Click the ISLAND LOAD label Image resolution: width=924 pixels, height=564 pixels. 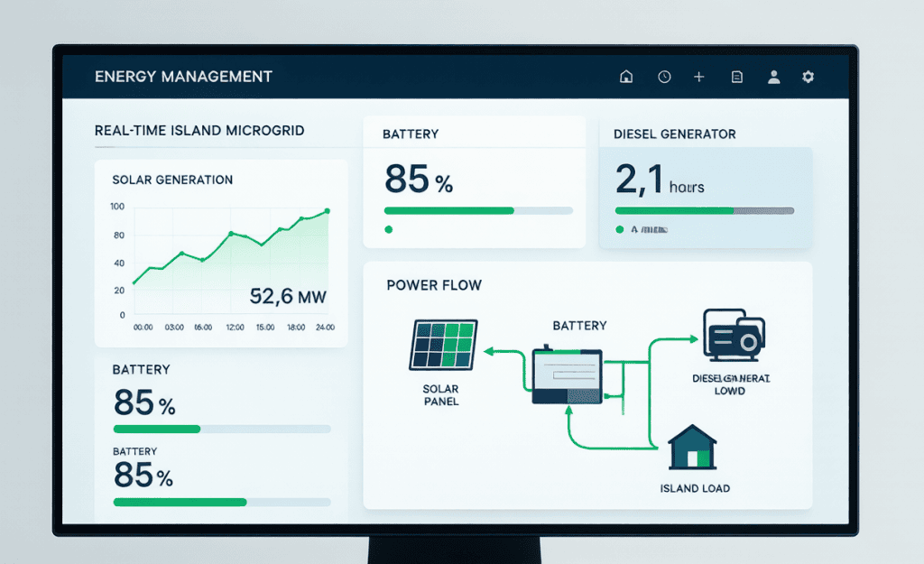pyautogui.click(x=695, y=488)
